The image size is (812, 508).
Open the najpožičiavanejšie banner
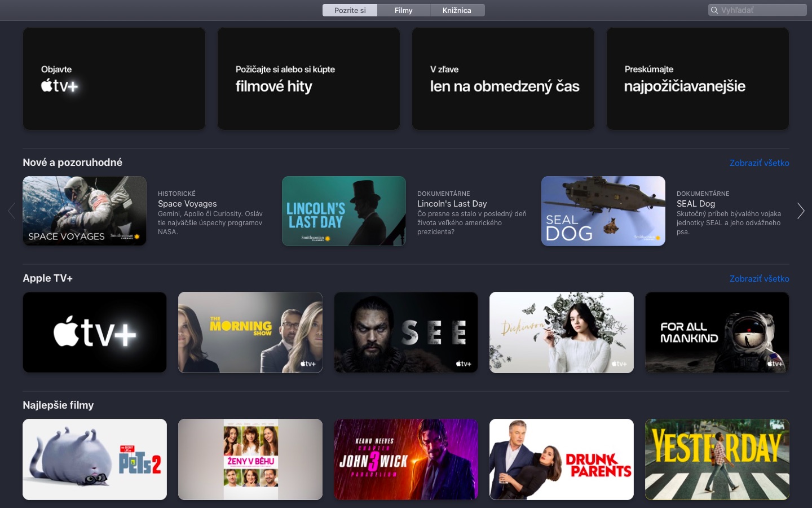click(698, 78)
